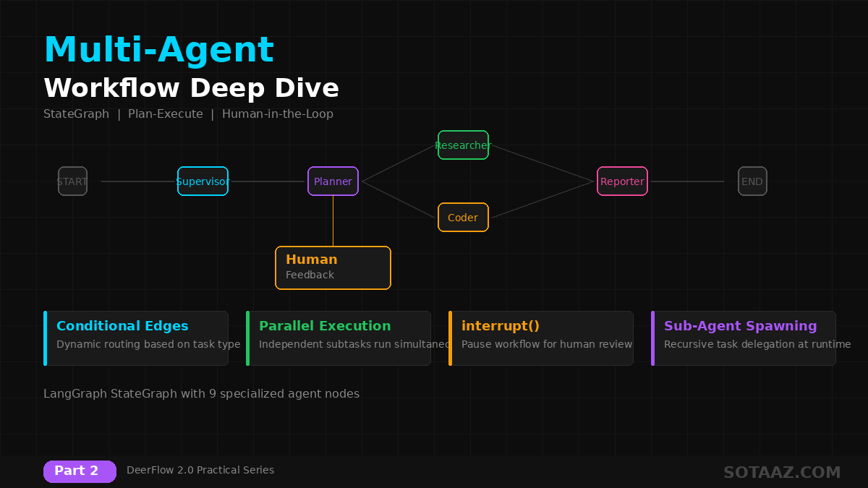This screenshot has height=488, width=868.
Task: Click 'Dynamic routing based on task type' text
Action: pos(148,345)
